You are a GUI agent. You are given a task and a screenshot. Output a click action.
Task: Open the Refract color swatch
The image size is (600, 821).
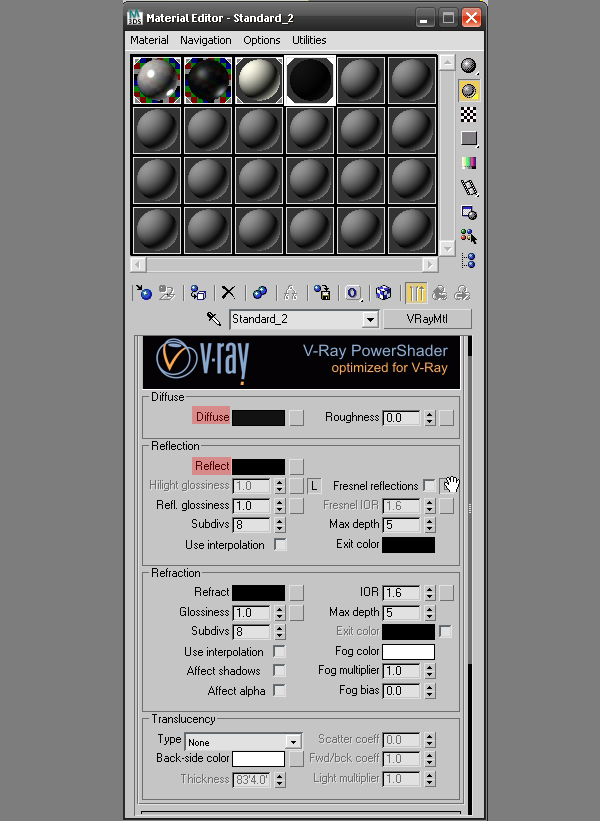(259, 593)
